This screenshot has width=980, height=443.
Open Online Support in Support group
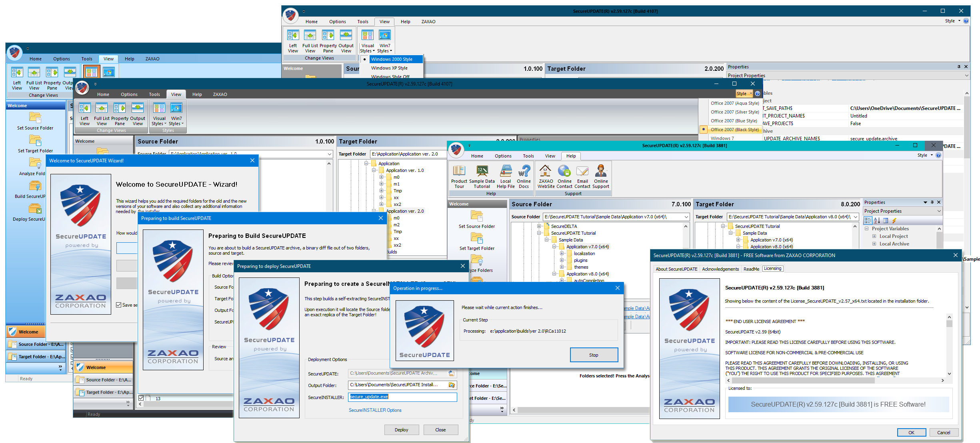pyautogui.click(x=600, y=176)
